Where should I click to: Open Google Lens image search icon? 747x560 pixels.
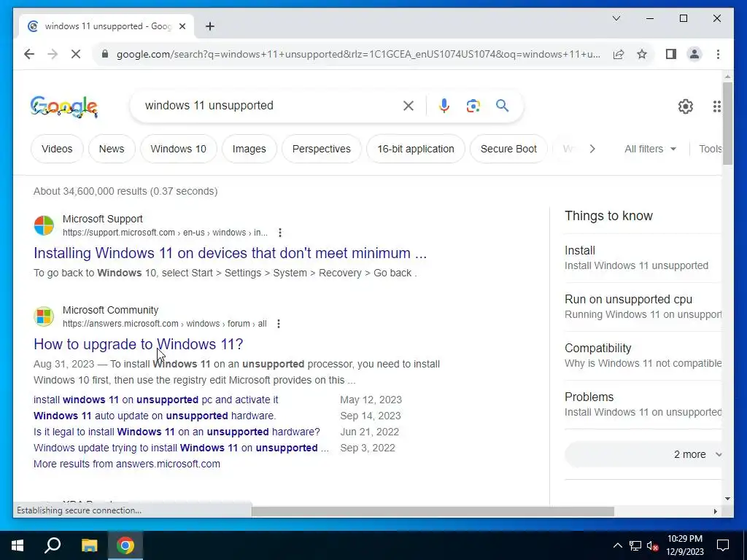click(473, 105)
